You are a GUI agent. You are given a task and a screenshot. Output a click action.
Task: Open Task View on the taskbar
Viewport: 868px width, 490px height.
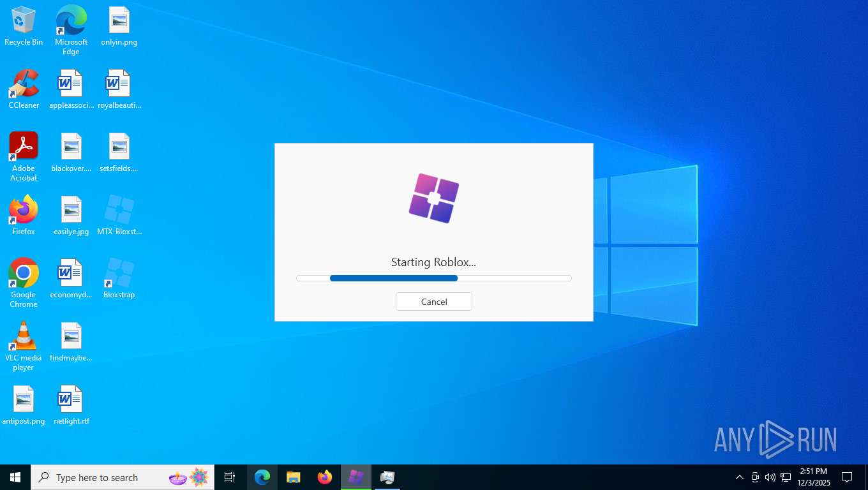point(230,477)
